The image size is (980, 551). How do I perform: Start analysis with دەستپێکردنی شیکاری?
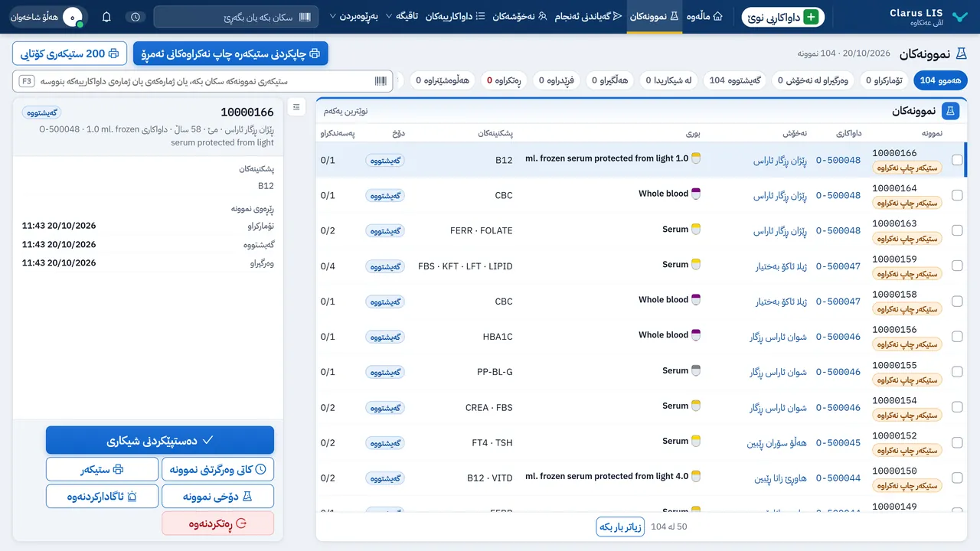[160, 441]
